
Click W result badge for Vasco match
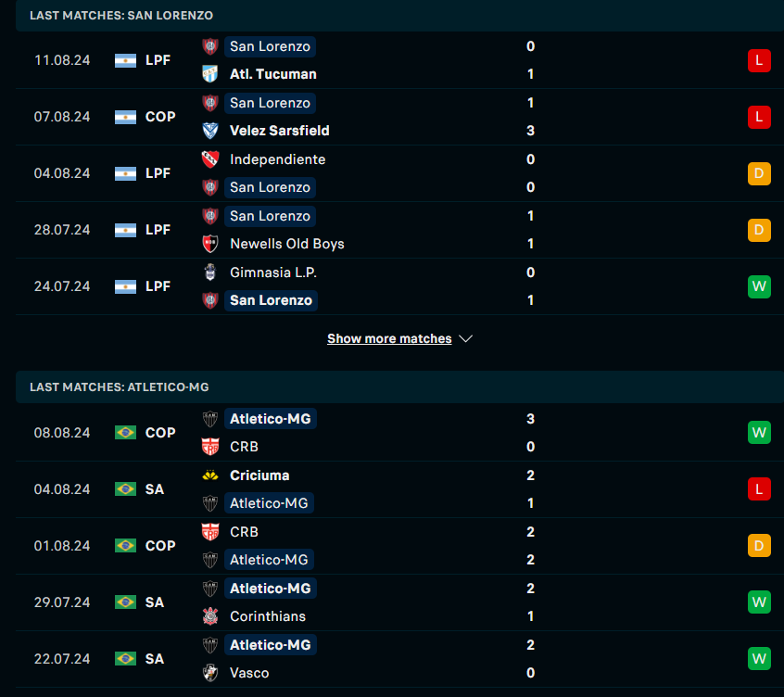[759, 658]
